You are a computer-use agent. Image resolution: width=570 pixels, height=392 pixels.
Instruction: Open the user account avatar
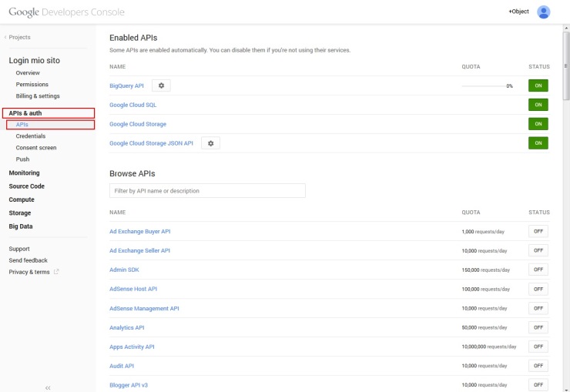(544, 12)
